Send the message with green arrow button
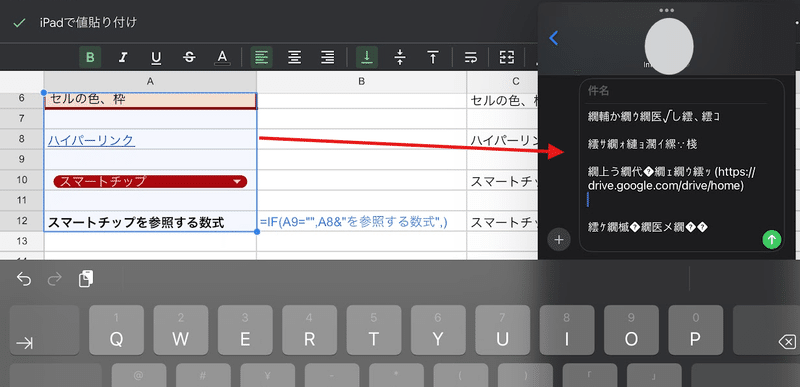Screen dimensions: 800x387 (771, 239)
